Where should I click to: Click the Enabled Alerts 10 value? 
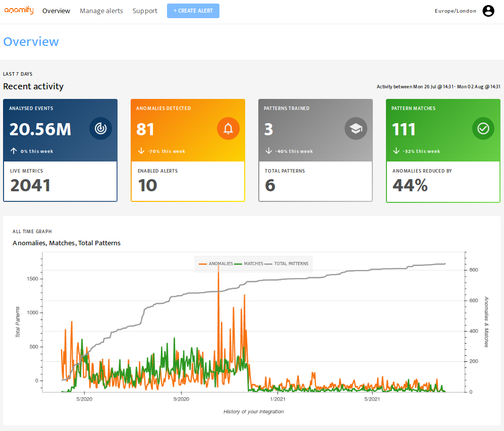147,186
